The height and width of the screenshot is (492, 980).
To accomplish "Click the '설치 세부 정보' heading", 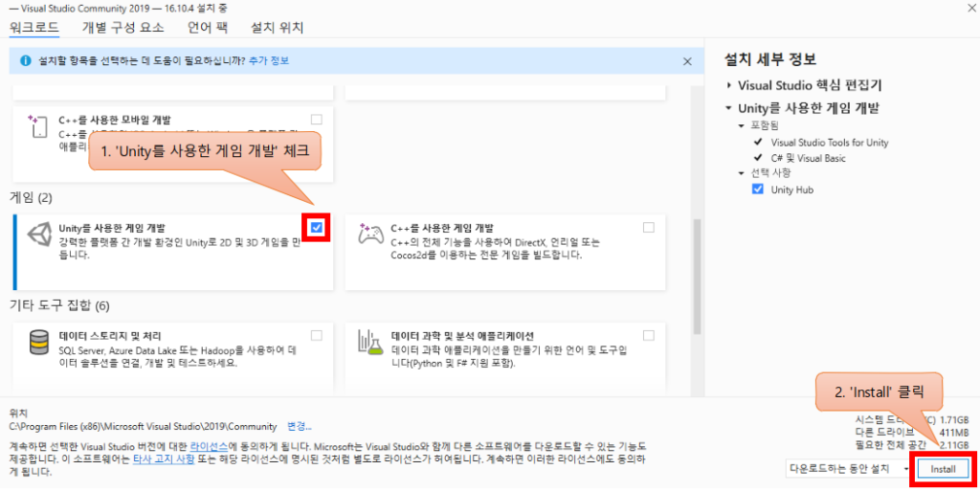I will tap(770, 59).
